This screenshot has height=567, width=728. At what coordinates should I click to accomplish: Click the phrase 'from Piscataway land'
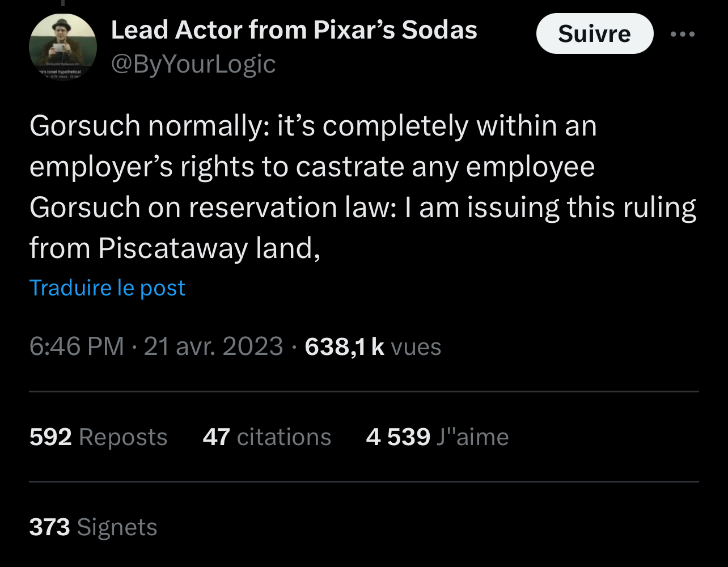(175, 248)
